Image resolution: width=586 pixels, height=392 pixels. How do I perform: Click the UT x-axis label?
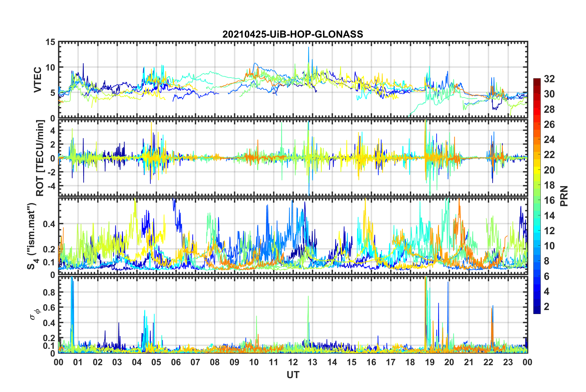tap(293, 375)
